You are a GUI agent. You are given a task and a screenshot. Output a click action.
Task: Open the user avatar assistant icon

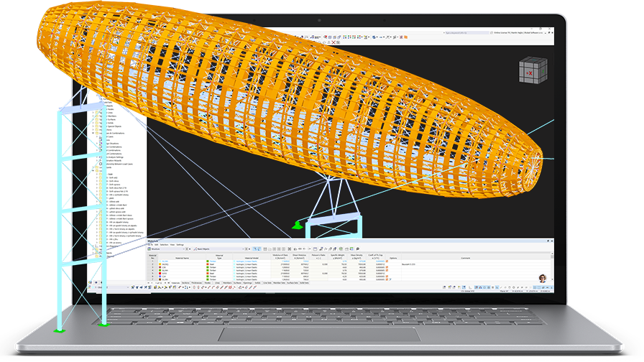(x=543, y=278)
